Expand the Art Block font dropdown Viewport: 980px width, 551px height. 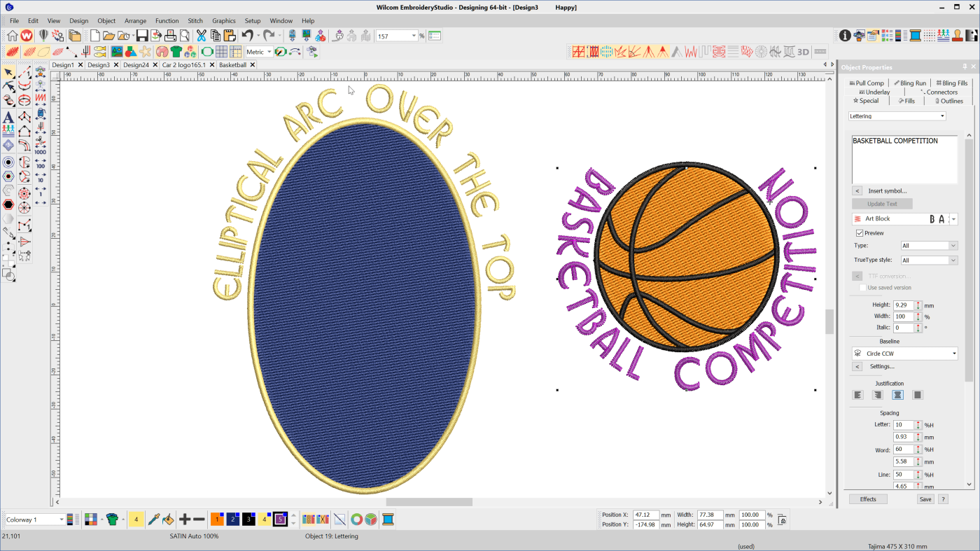(953, 219)
